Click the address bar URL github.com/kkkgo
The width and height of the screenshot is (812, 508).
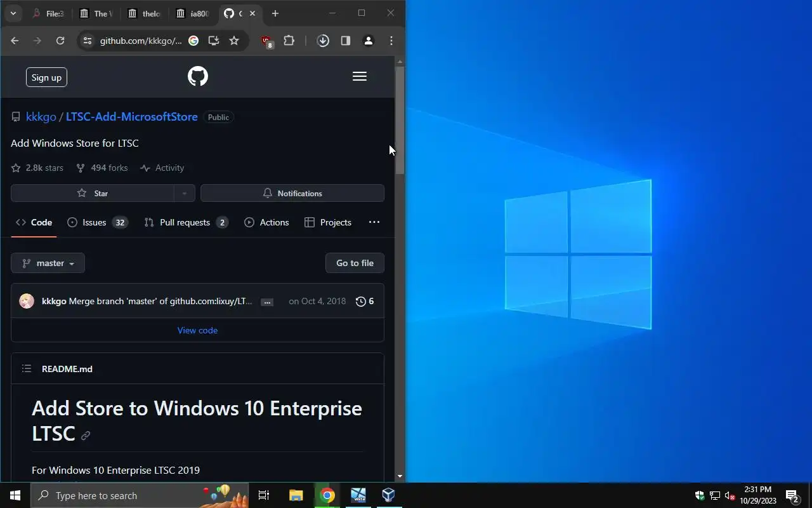(x=141, y=41)
